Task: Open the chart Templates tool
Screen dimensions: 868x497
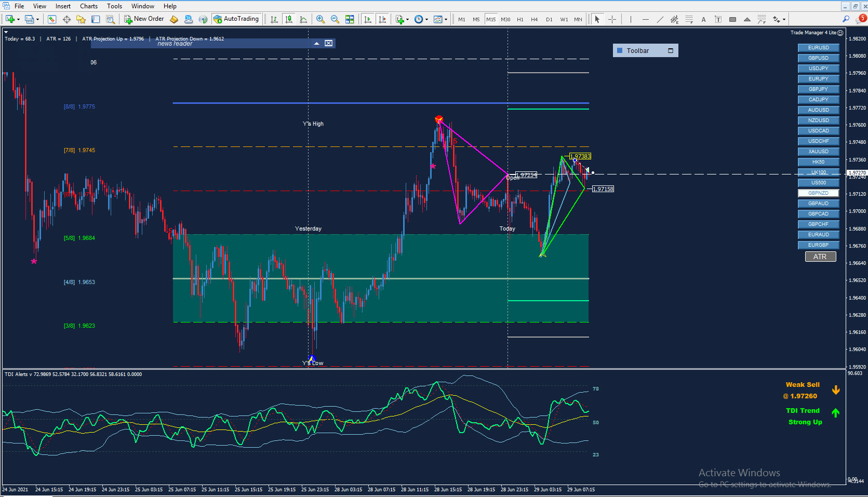Action: tap(438, 19)
